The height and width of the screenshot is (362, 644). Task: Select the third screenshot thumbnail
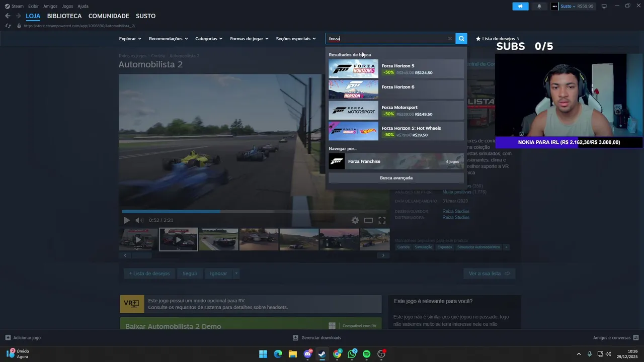pos(218,239)
